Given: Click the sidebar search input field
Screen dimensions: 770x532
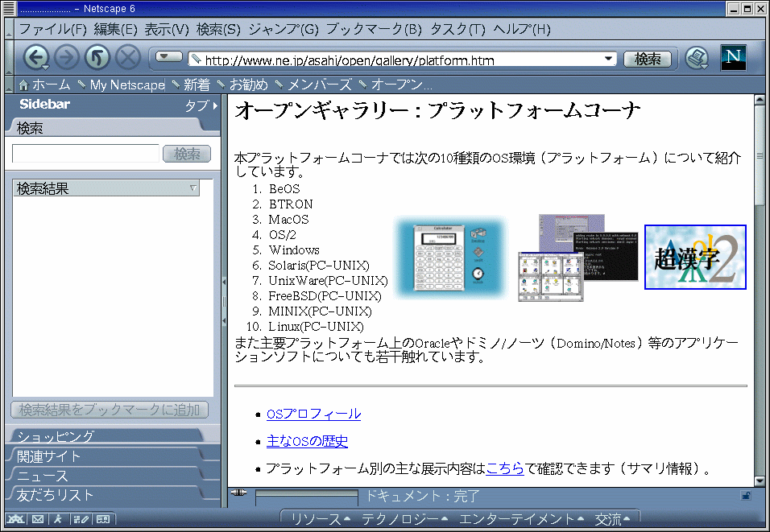Looking at the screenshot, I should tap(85, 153).
